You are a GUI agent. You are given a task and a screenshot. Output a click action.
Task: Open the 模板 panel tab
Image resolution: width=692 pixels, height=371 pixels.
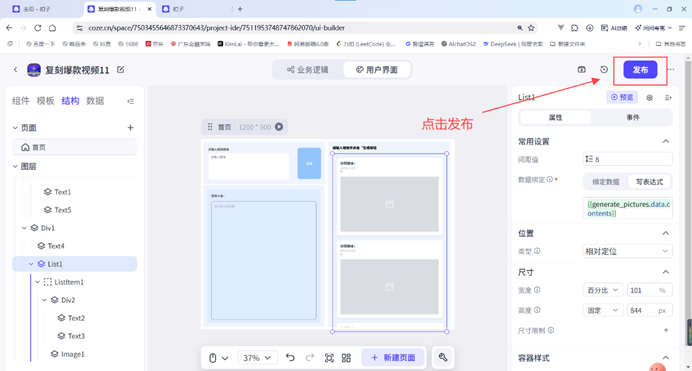coord(45,101)
